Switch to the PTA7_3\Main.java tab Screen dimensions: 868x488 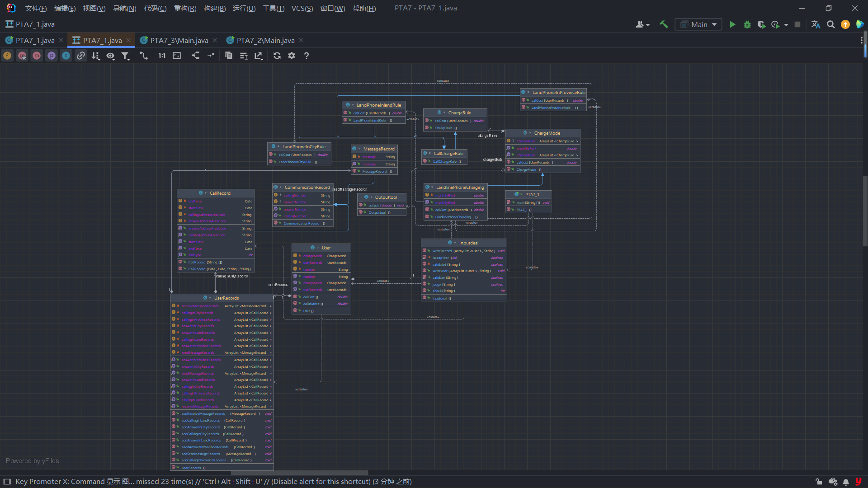click(179, 40)
